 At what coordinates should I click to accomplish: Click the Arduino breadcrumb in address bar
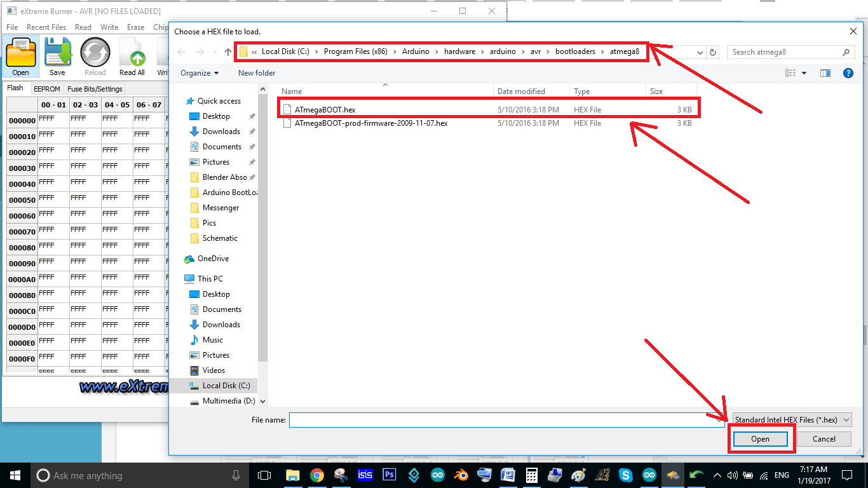pos(416,51)
